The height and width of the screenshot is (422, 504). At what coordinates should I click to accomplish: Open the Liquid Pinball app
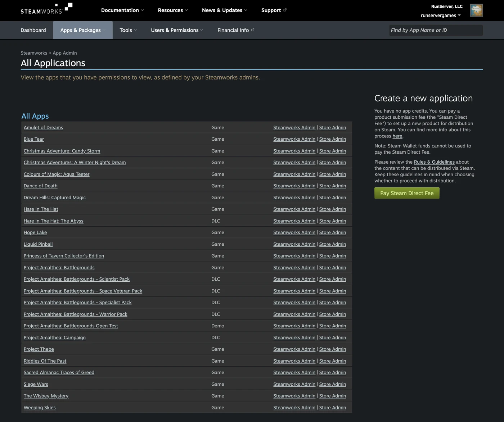(38, 244)
